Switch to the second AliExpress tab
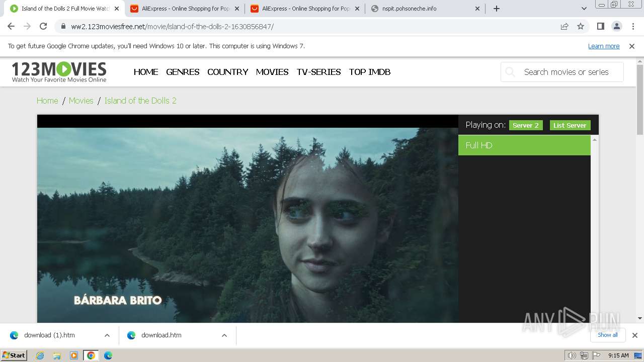 pyautogui.click(x=305, y=9)
